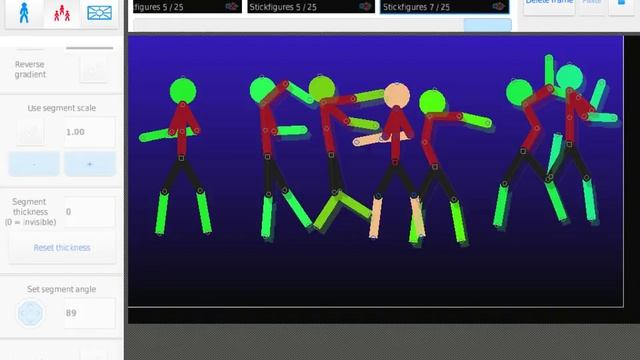The image size is (640, 360).
Task: Toggle the Reverse gradient checkbox
Action: pos(94,69)
